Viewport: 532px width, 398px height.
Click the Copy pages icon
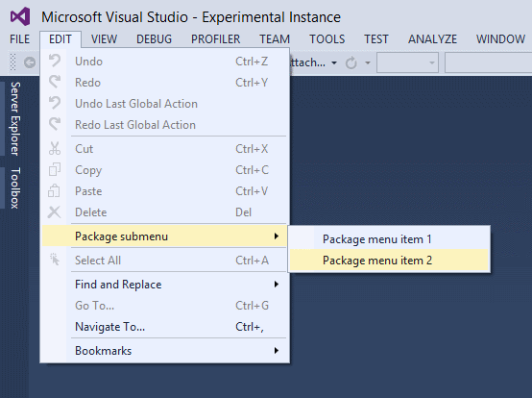pyautogui.click(x=55, y=169)
